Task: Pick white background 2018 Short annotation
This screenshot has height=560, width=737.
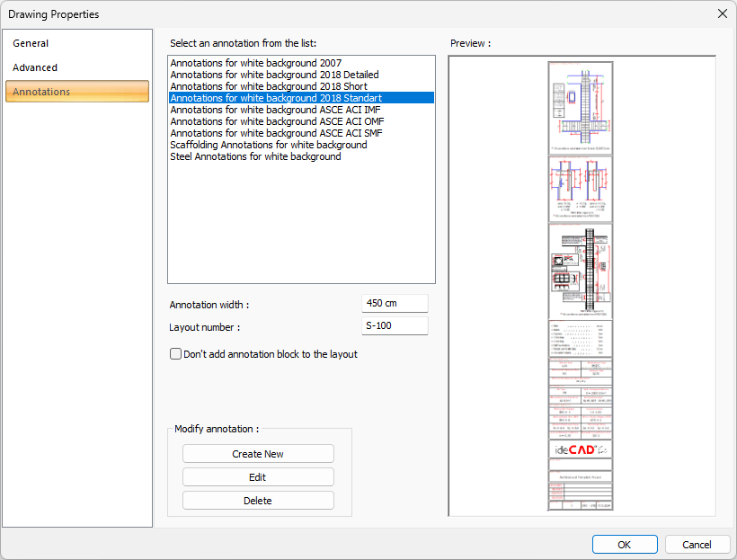Action: pyautogui.click(x=269, y=86)
